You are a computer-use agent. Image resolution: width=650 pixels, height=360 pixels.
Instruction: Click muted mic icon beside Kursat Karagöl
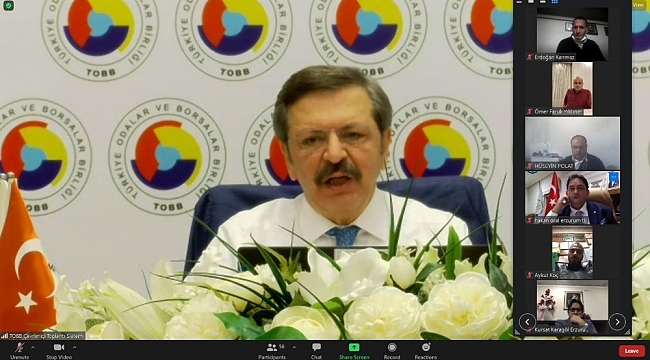coord(529,331)
